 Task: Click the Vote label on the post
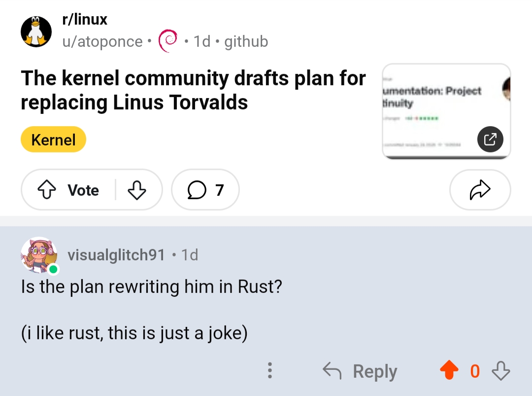point(83,190)
